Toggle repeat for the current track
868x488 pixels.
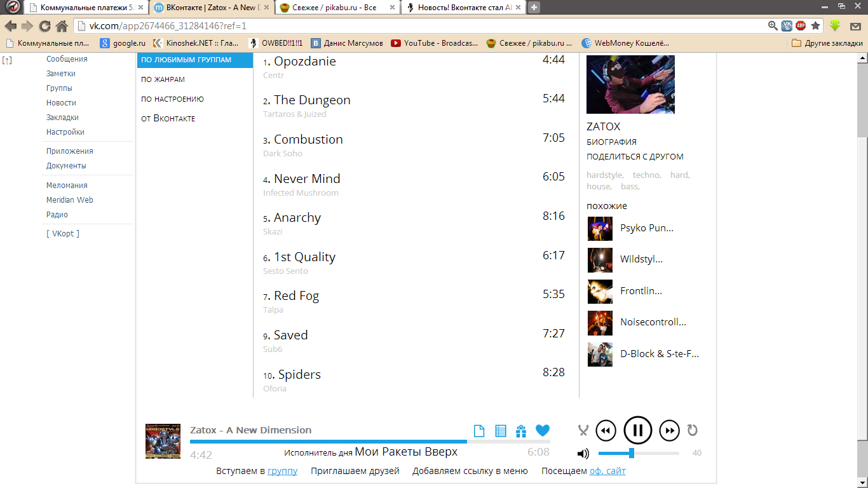pyautogui.click(x=693, y=430)
